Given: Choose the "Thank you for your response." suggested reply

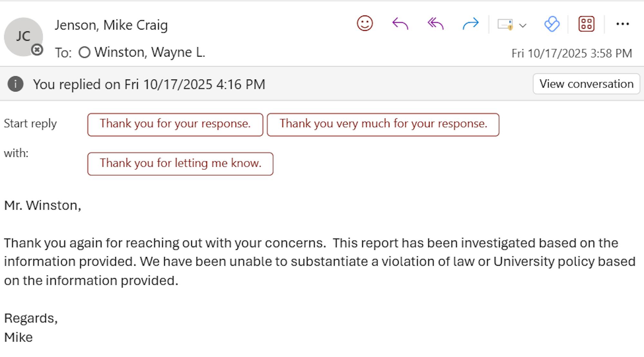Looking at the screenshot, I should [175, 124].
